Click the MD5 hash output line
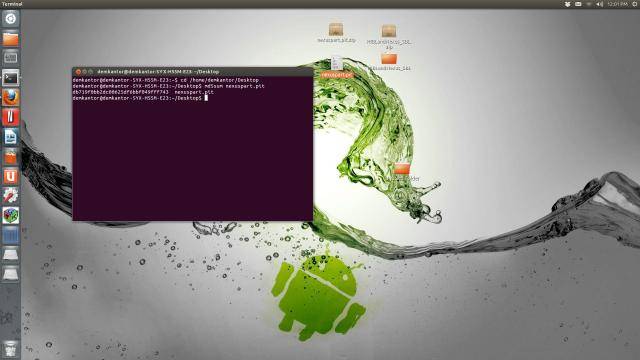Screen dimensions: 640x360 pos(143,92)
